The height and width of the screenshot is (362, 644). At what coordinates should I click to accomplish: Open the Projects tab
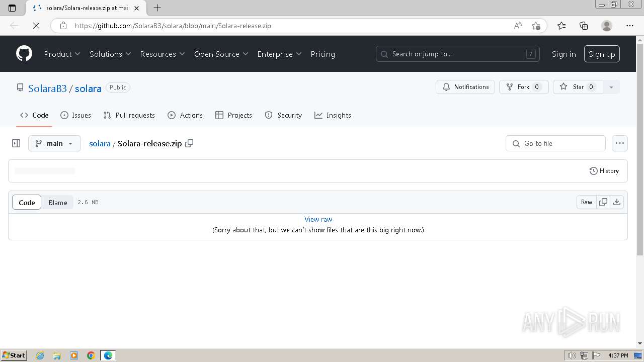[x=233, y=115]
